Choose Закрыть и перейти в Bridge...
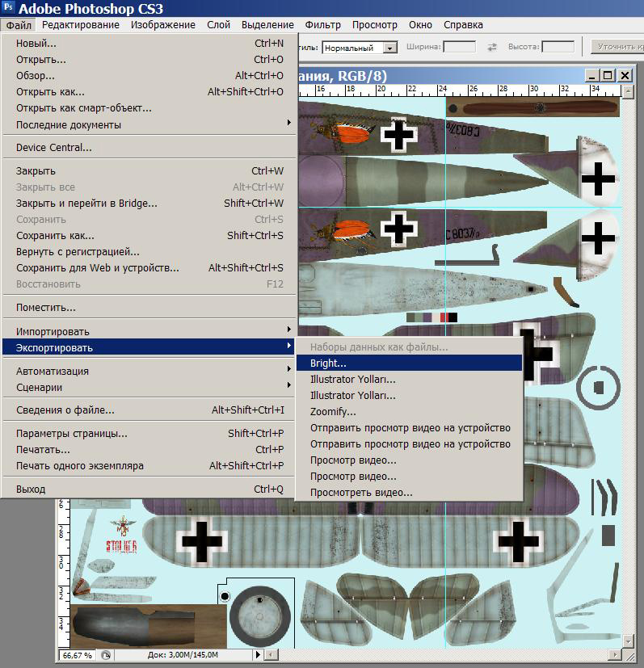The width and height of the screenshot is (644, 668). tap(149, 204)
